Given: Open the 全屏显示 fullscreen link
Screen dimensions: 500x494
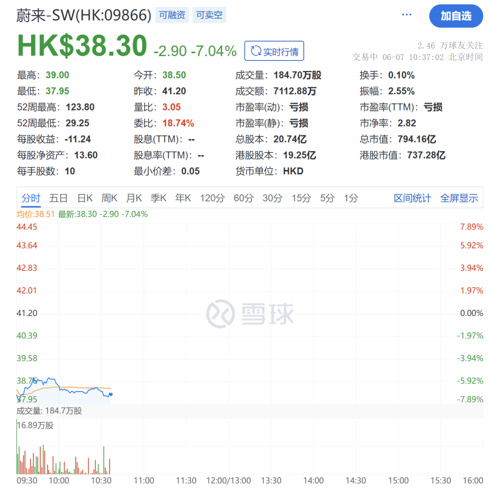Looking at the screenshot, I should point(459,198).
